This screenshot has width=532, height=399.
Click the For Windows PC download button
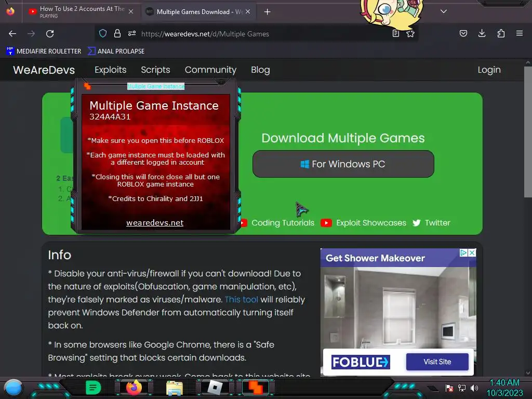click(x=343, y=164)
